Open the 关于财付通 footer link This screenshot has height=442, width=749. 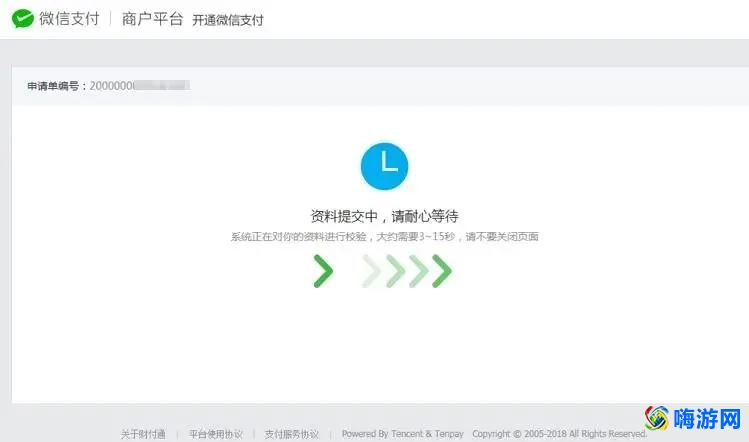click(143, 434)
